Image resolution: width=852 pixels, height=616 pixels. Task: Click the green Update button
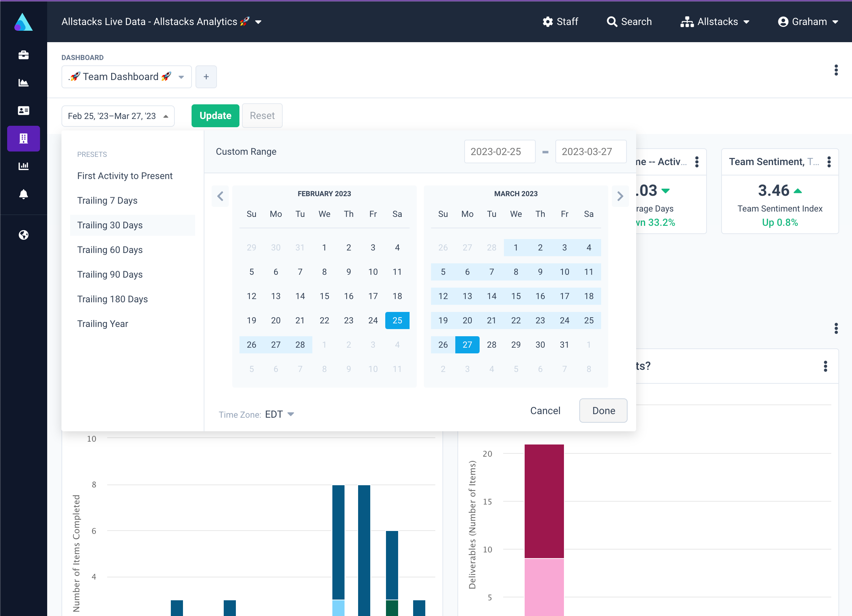coord(215,116)
